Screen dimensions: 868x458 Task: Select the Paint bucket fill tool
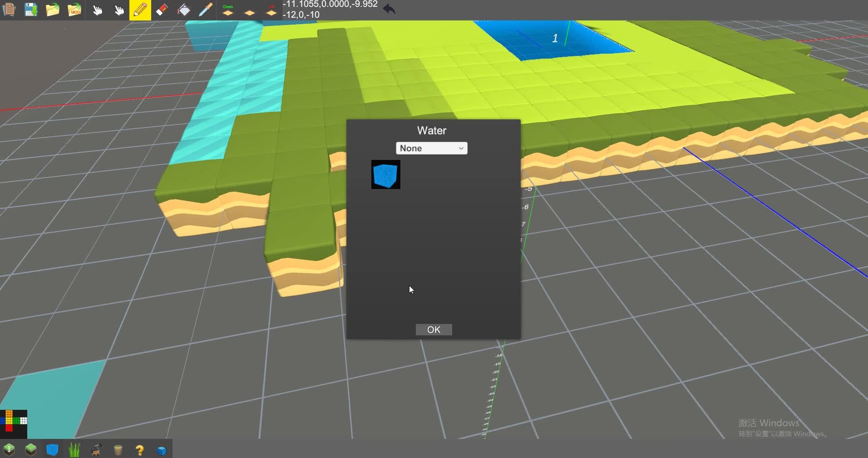pos(184,10)
